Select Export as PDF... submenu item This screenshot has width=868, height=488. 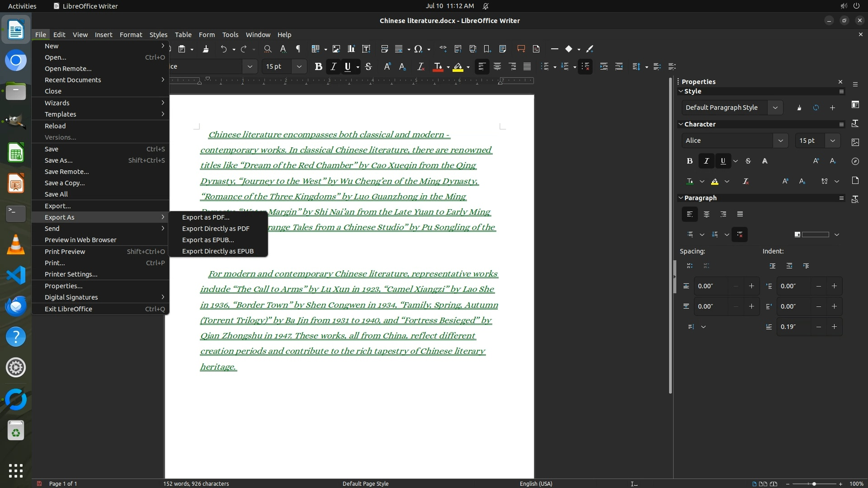(206, 217)
